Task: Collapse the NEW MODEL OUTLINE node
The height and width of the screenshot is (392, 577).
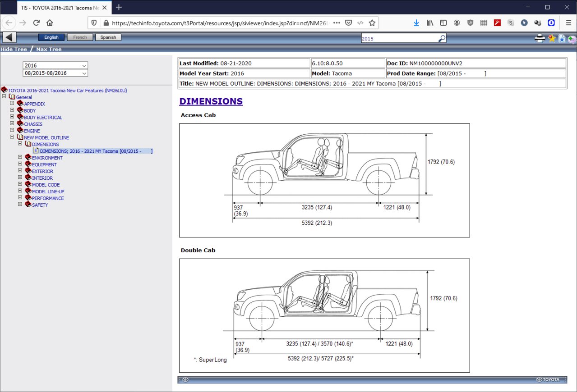Action: 12,137
